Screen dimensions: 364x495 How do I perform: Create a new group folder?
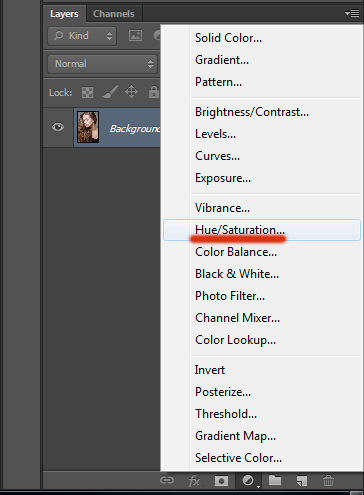point(275,480)
